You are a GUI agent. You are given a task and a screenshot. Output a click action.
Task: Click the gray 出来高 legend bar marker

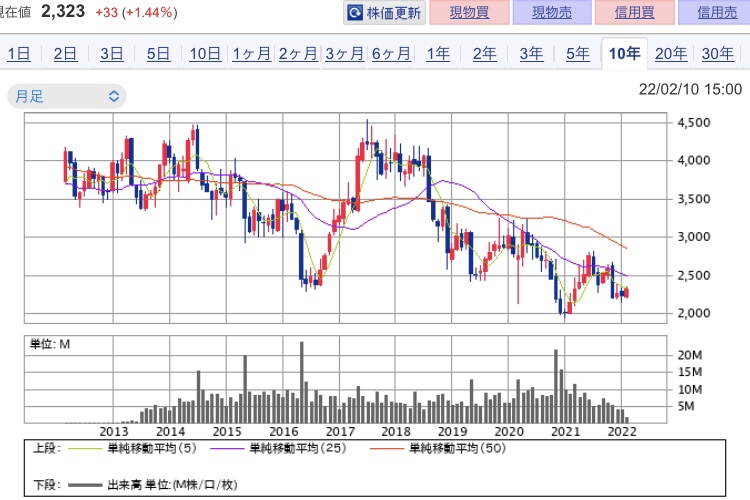pyautogui.click(x=85, y=485)
